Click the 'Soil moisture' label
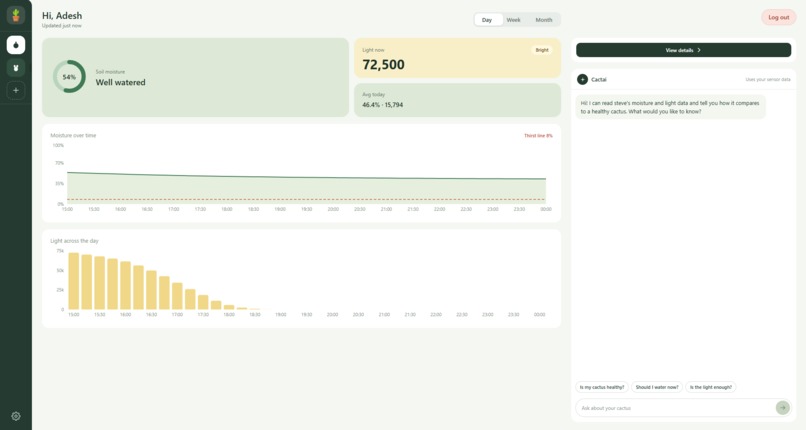 [110, 72]
